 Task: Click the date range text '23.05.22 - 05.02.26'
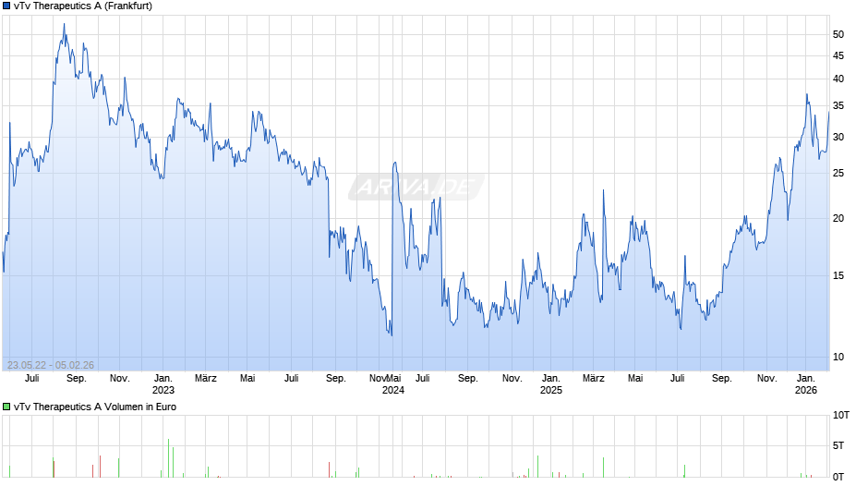tap(51, 365)
